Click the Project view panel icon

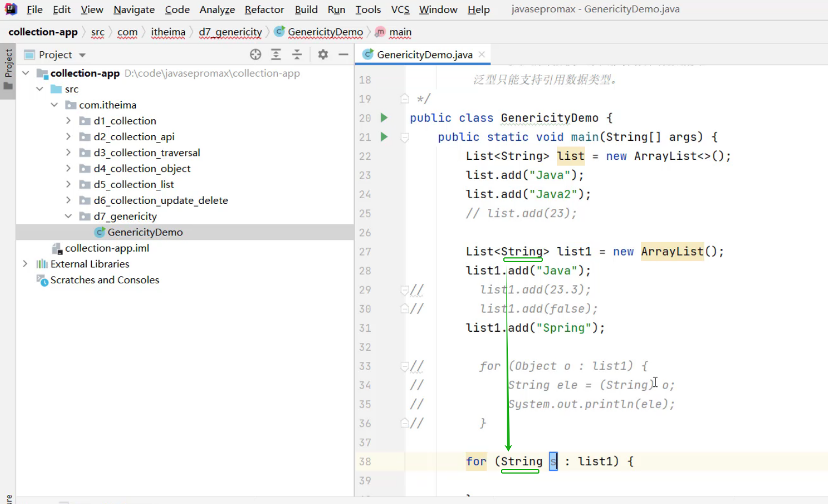[x=29, y=55]
